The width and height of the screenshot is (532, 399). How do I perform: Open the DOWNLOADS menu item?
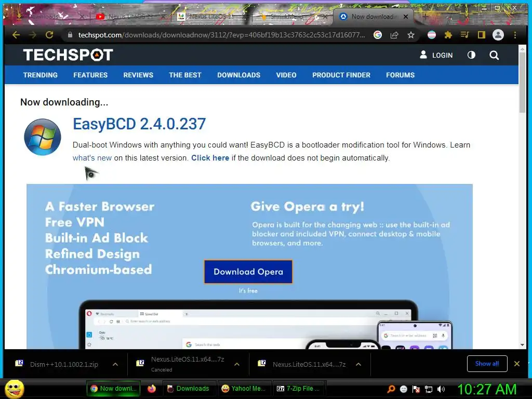(x=239, y=75)
